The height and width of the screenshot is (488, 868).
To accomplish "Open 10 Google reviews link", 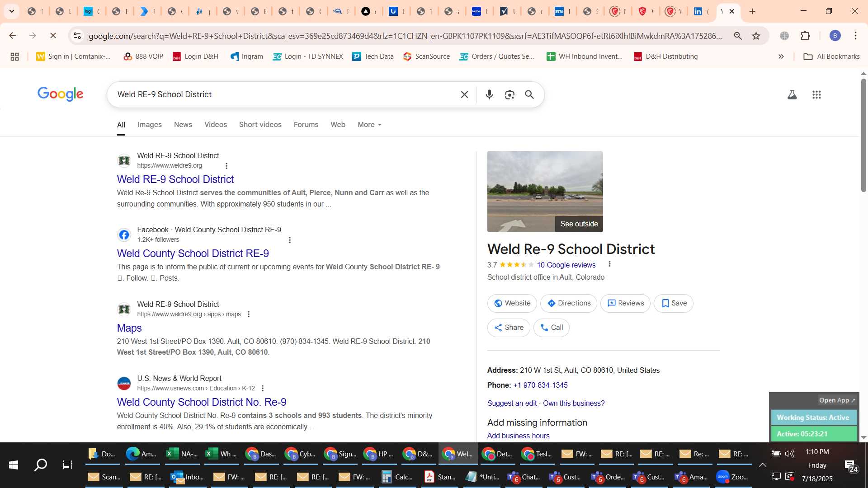I will [566, 265].
